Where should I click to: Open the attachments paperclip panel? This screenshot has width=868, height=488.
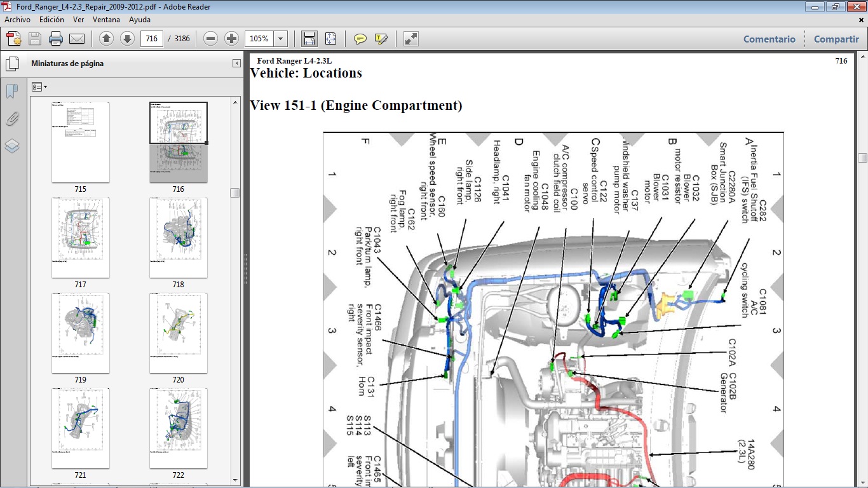[12, 119]
